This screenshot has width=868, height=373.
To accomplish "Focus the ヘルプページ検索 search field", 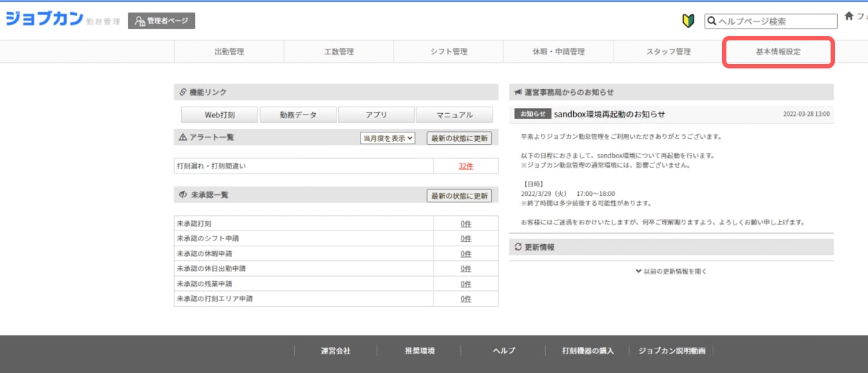I will pos(770,22).
